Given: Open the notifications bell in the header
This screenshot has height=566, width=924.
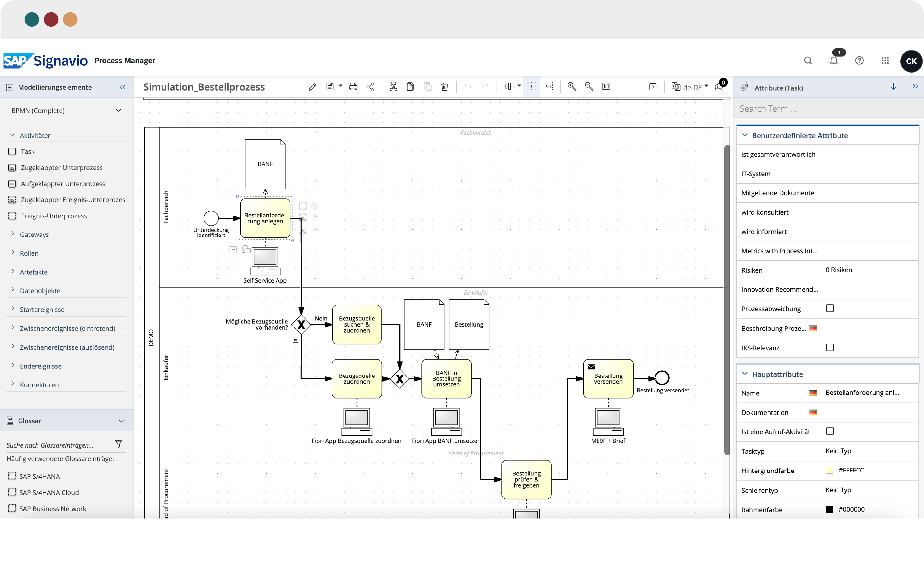Looking at the screenshot, I should click(834, 60).
